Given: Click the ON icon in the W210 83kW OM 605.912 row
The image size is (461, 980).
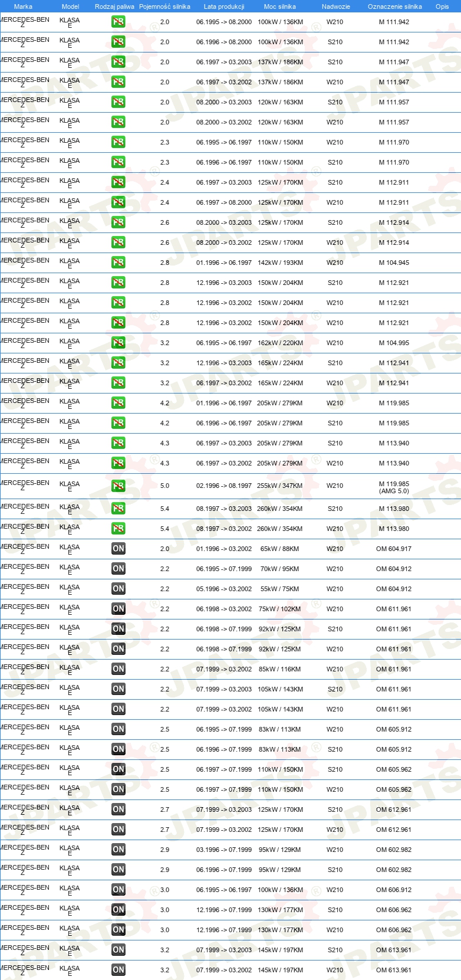Looking at the screenshot, I should (118, 729).
